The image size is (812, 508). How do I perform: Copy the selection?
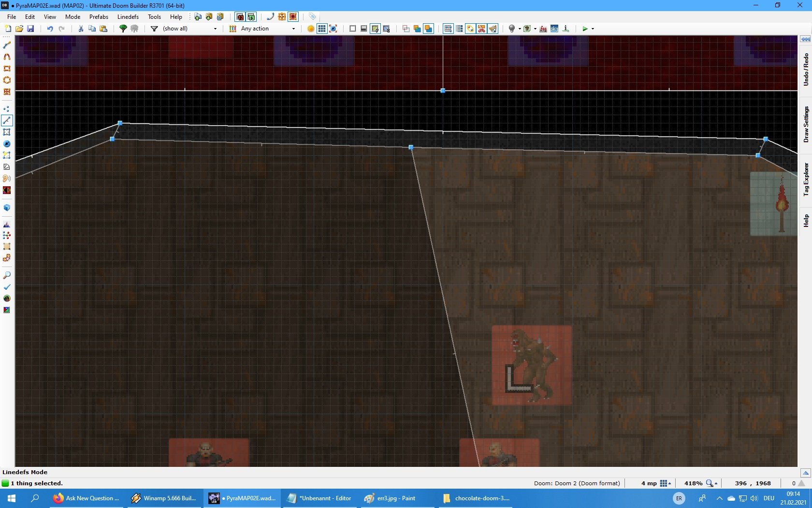click(92, 29)
